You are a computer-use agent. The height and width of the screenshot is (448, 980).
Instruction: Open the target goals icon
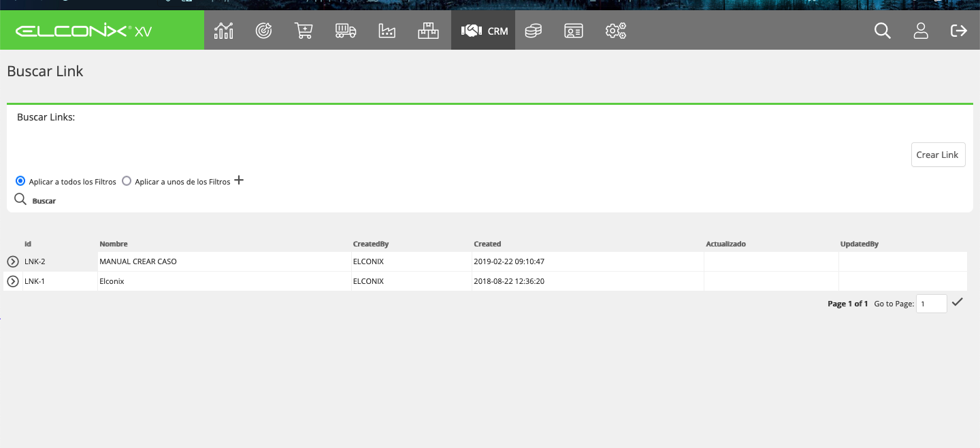click(264, 31)
